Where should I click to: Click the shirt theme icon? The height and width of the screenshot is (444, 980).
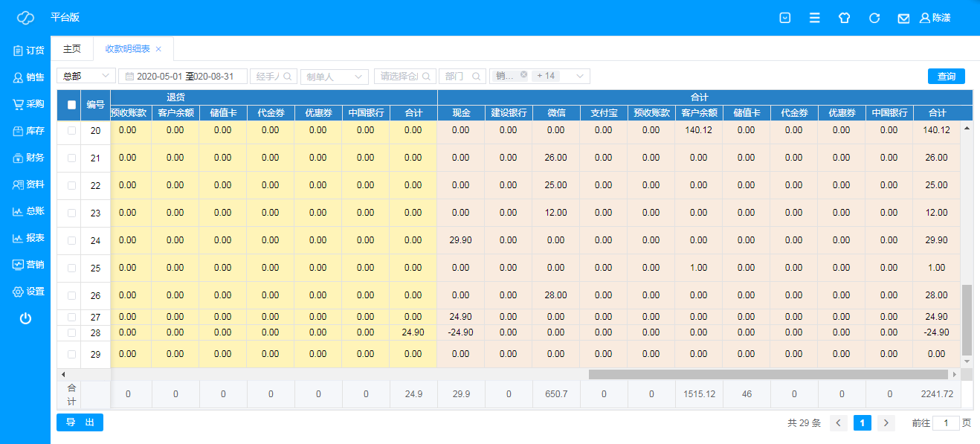844,18
